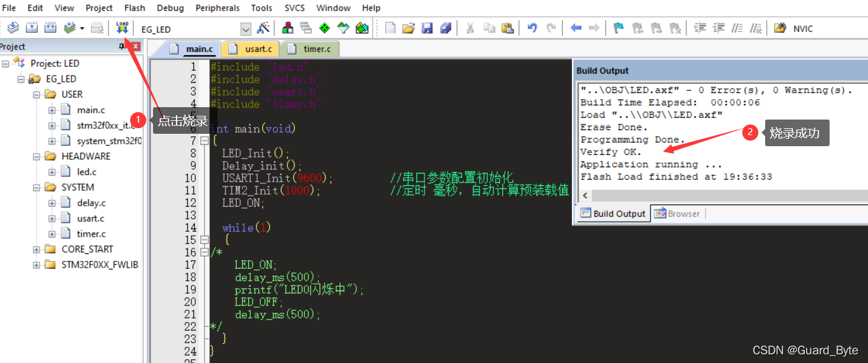Click the Indent selected lines icon
The width and height of the screenshot is (868, 363).
point(700,28)
